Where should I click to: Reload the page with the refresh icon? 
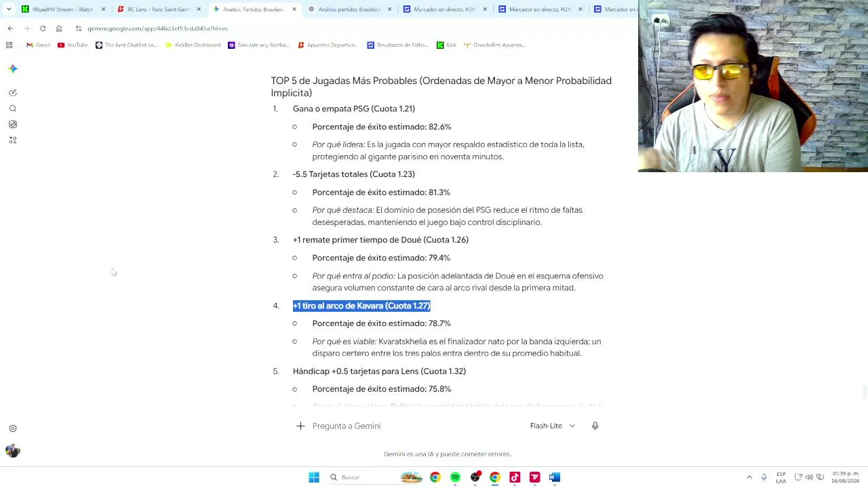pyautogui.click(x=43, y=28)
